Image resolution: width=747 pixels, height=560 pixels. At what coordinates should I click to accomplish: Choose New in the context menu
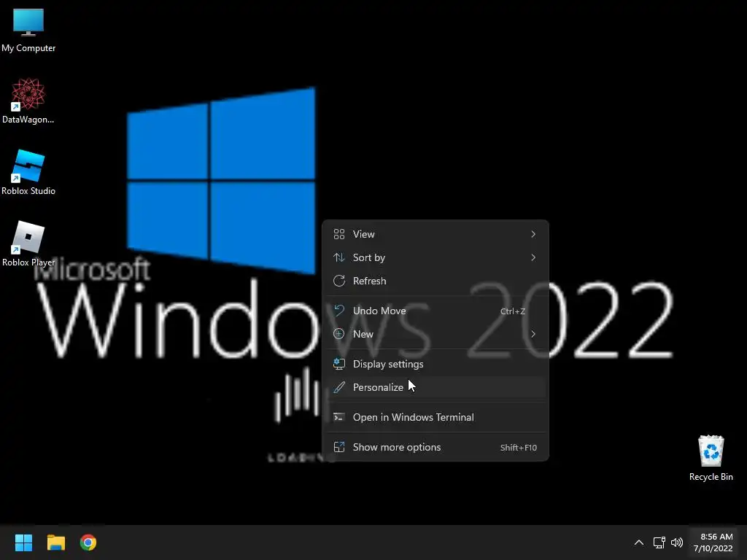[435, 334]
